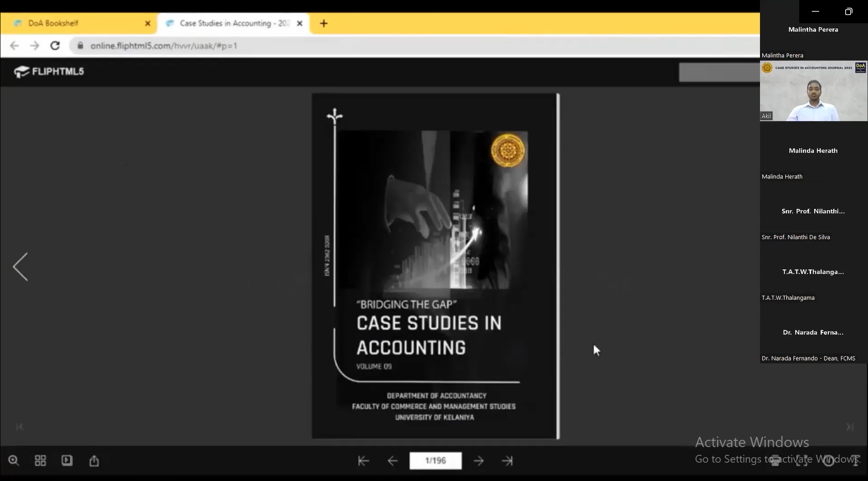Click the page number field showing 1/196
The image size is (868, 481).
click(x=435, y=461)
